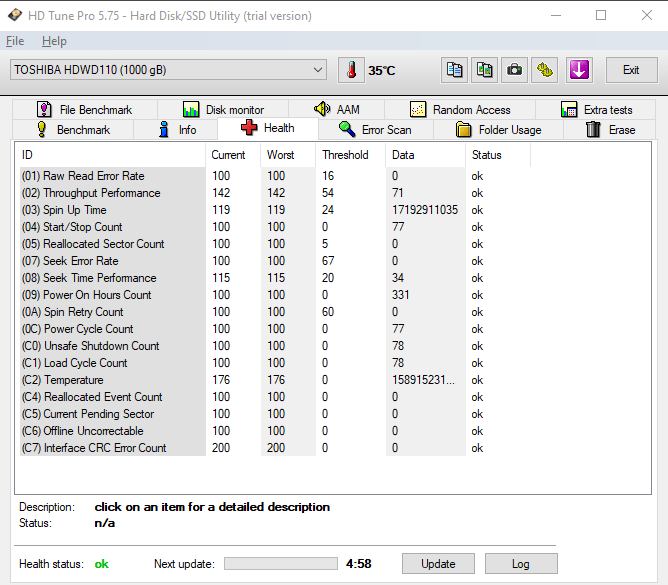Select the Power Cycle Count row
668x585 pixels.
click(275, 329)
